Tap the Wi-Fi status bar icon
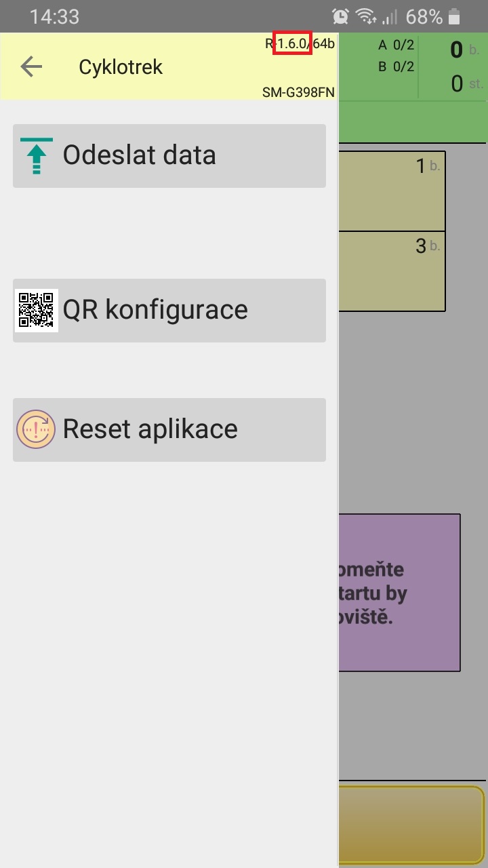The width and height of the screenshot is (488, 868). point(366,16)
